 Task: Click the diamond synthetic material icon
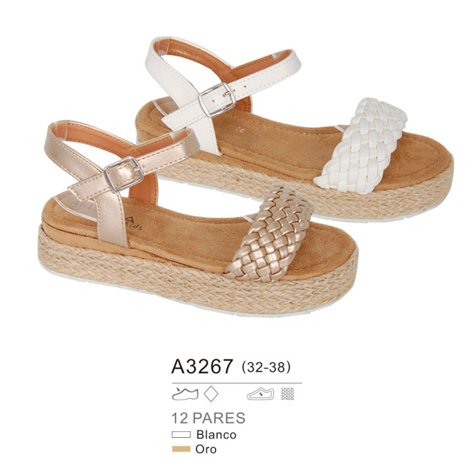coord(211,394)
